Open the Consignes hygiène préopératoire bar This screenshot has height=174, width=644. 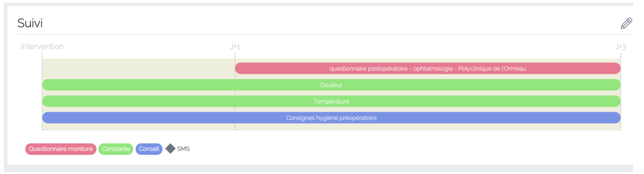pos(331,118)
